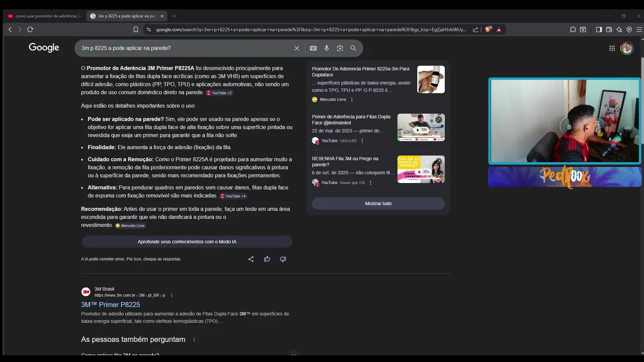Select the '3m p 8225 a pode aplicar' tab
644x362 pixels.
click(x=127, y=16)
